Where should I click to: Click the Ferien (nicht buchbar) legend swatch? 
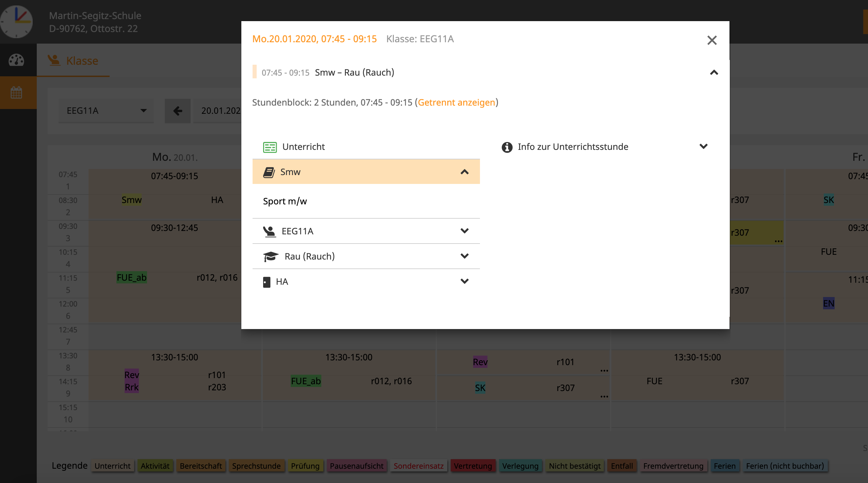785,466
